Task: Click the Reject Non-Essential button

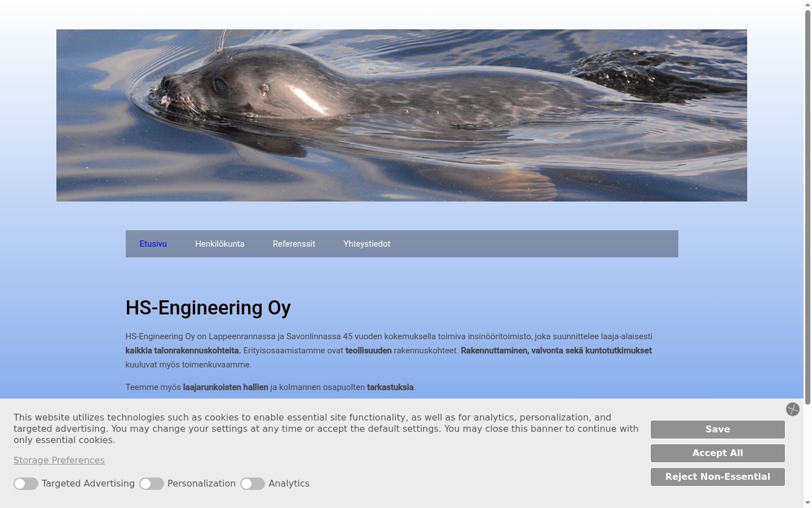Action: 718,477
